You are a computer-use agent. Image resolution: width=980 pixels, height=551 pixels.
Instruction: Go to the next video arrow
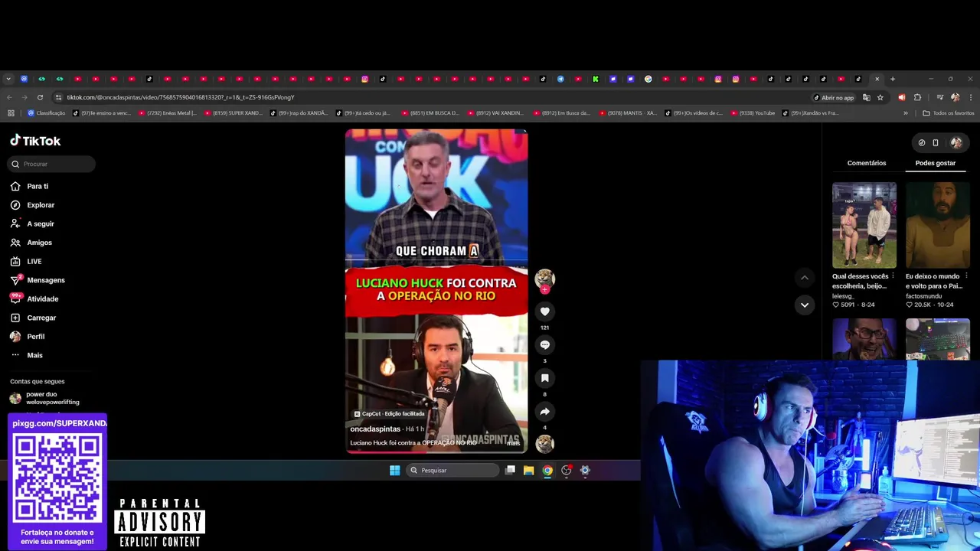804,305
